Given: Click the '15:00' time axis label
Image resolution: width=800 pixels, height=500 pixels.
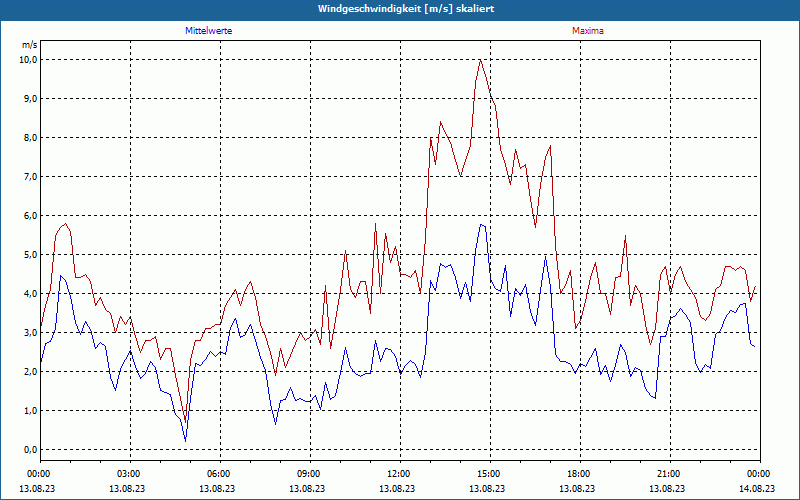Looking at the screenshot, I should [489, 474].
